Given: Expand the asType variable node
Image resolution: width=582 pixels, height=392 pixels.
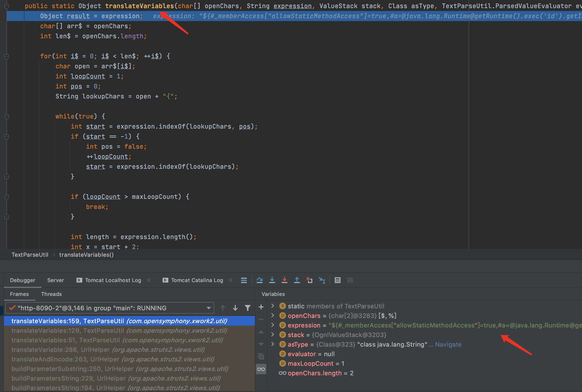Looking at the screenshot, I should click(x=273, y=344).
